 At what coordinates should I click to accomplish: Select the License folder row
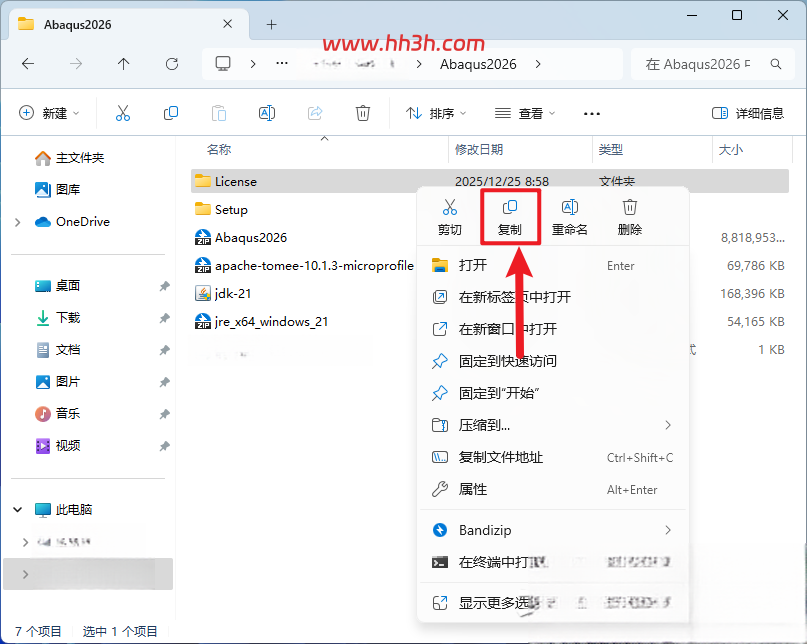pos(489,181)
